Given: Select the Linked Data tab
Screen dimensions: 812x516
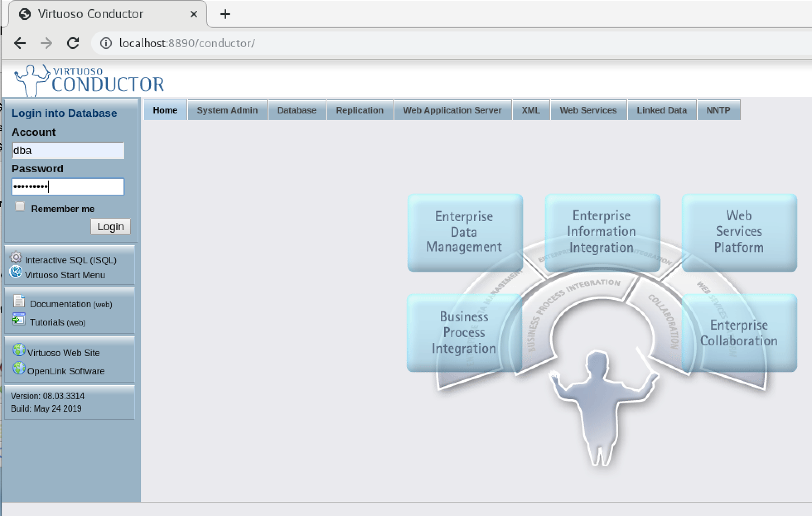Looking at the screenshot, I should tap(662, 111).
